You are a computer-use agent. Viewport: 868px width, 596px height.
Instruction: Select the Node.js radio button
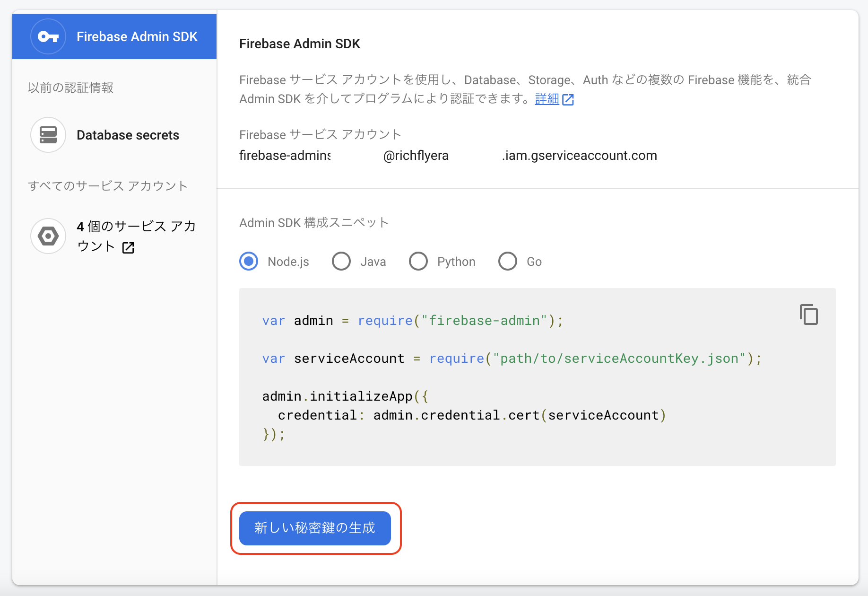coord(249,261)
